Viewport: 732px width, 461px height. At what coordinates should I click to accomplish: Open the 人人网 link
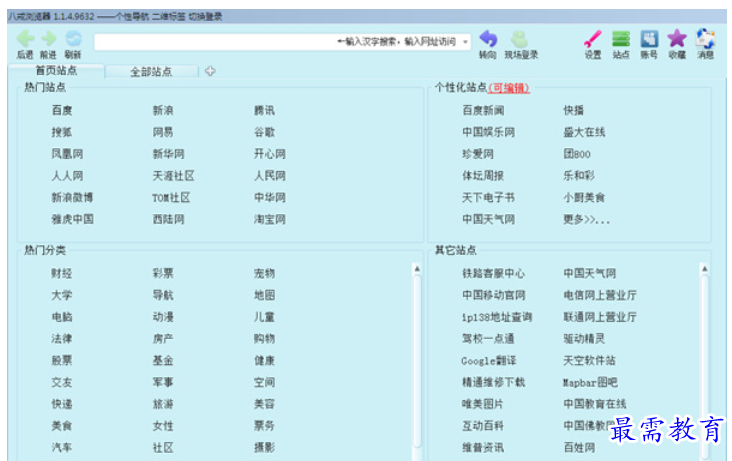pos(67,176)
